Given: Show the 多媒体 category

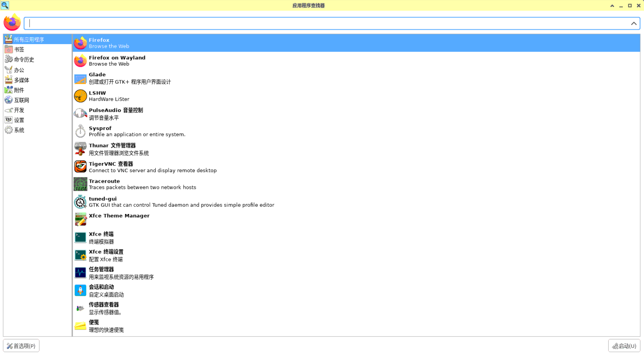Looking at the screenshot, I should (21, 80).
